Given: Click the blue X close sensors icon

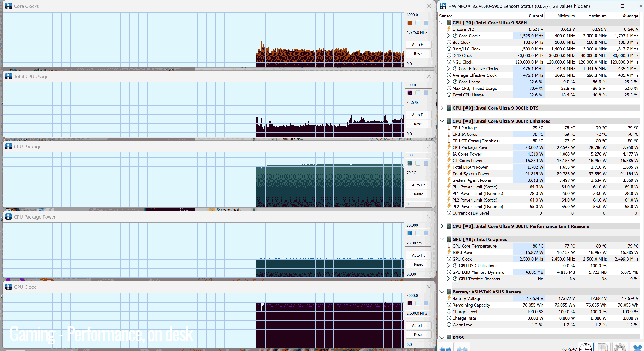Looking at the screenshot, I should pos(637,347).
